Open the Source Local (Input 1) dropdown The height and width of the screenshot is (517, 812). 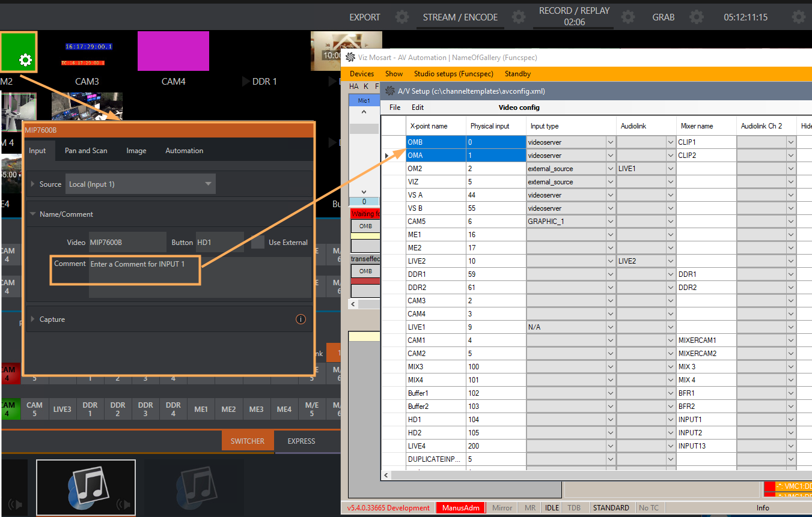140,184
